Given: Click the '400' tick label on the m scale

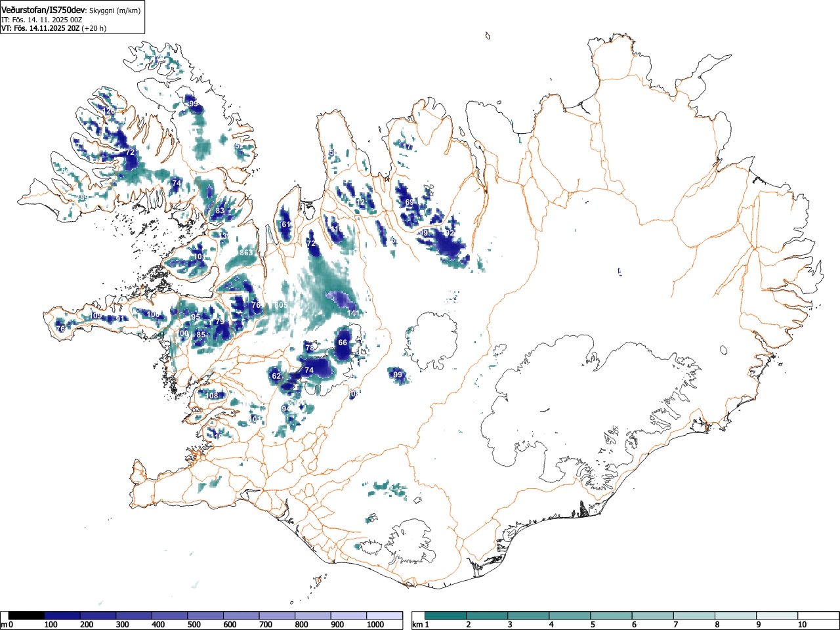Looking at the screenshot, I should coord(158,625).
